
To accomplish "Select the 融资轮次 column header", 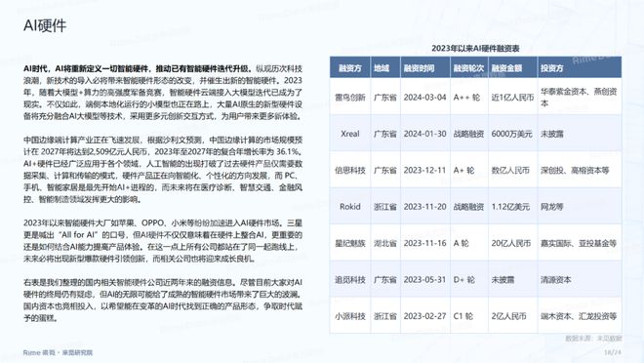I will click(x=468, y=67).
